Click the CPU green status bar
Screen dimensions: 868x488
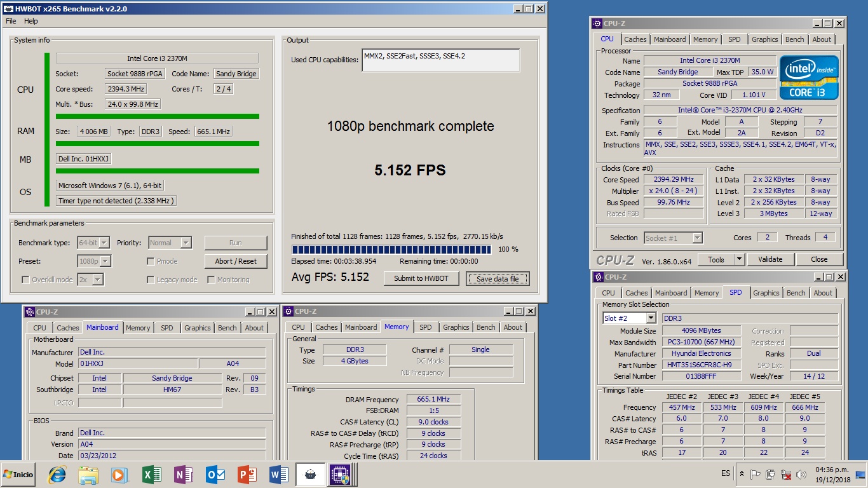click(158, 116)
